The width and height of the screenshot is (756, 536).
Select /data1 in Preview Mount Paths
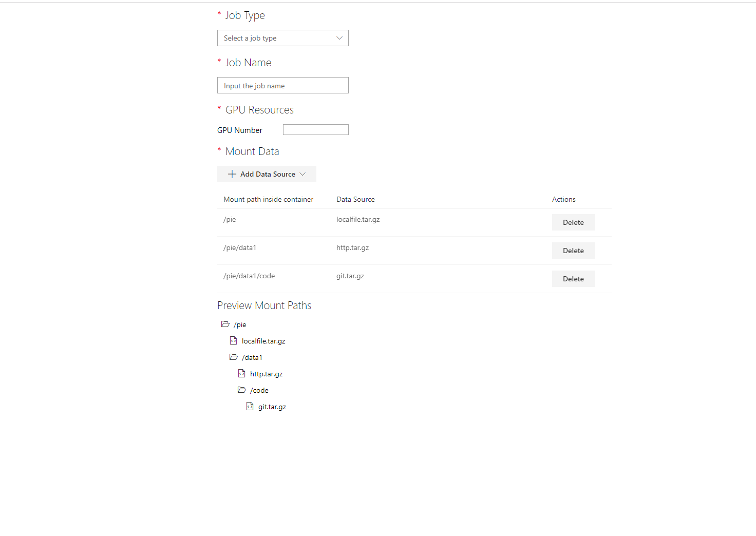coord(252,357)
